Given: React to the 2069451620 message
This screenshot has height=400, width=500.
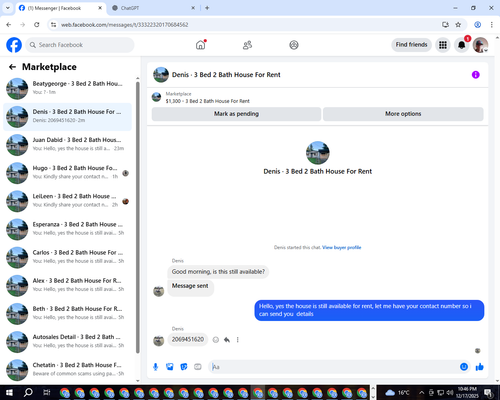Looking at the screenshot, I should [x=216, y=340].
